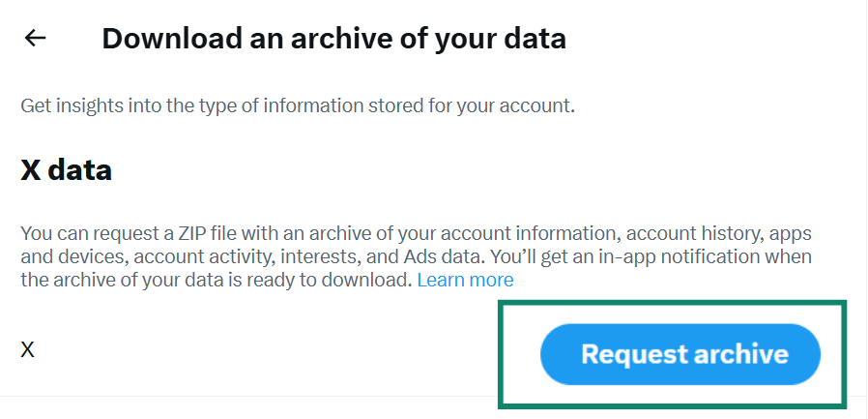The width and height of the screenshot is (868, 419).
Task: Click the "Download an archive of your data" title
Action: coord(333,39)
